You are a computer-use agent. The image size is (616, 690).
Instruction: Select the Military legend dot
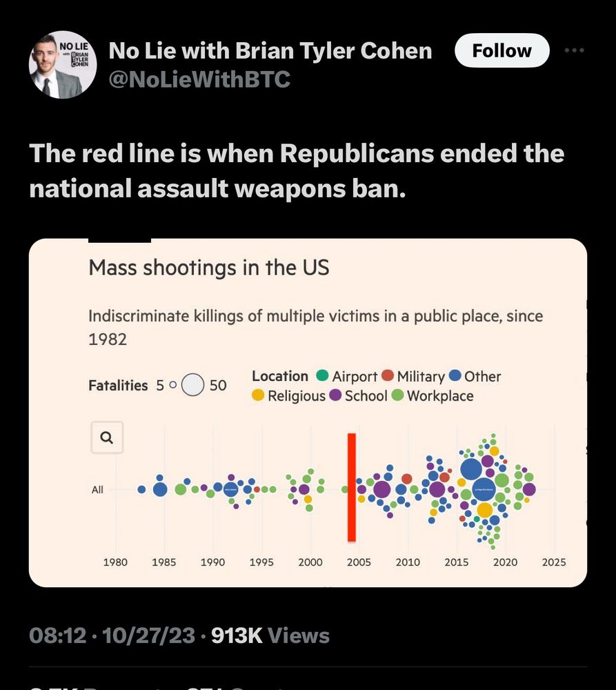coord(388,376)
